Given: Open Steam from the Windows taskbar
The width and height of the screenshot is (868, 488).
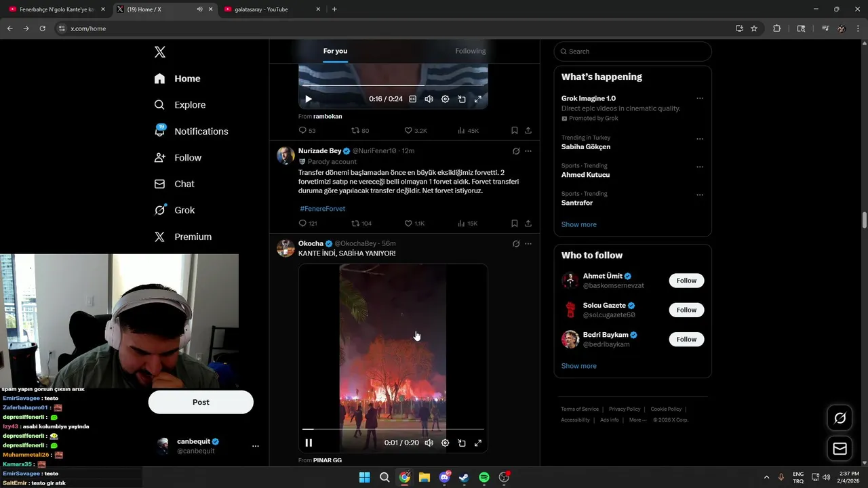Looking at the screenshot, I should (464, 477).
